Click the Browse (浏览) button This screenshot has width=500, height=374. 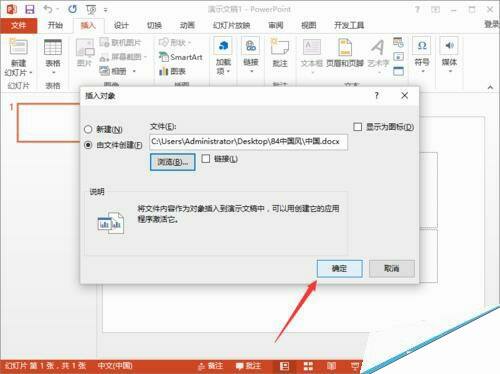coord(172,162)
